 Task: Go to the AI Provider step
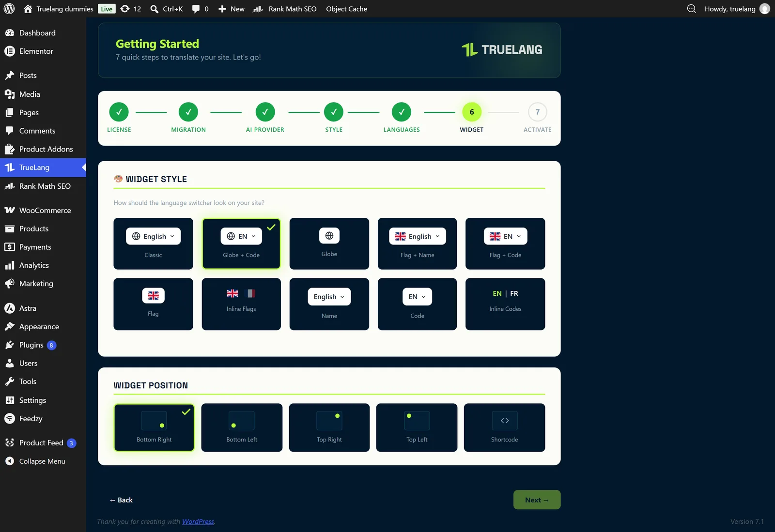(x=265, y=118)
